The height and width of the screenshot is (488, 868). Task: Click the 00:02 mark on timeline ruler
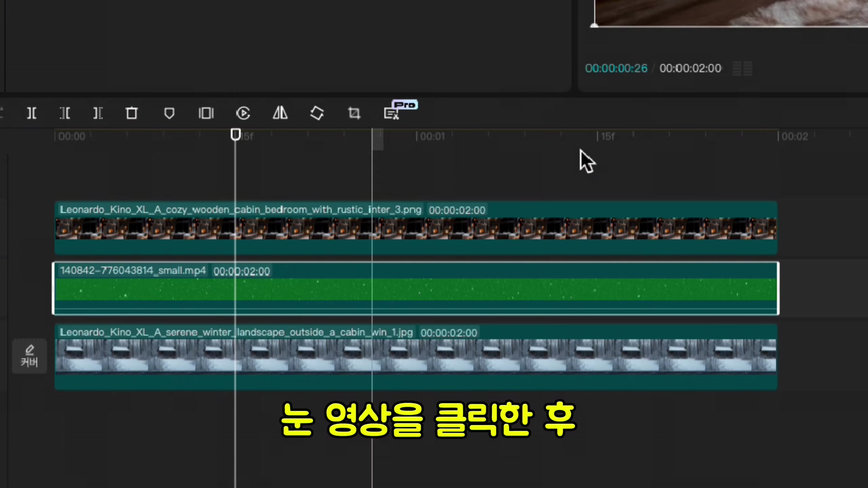[x=795, y=137]
